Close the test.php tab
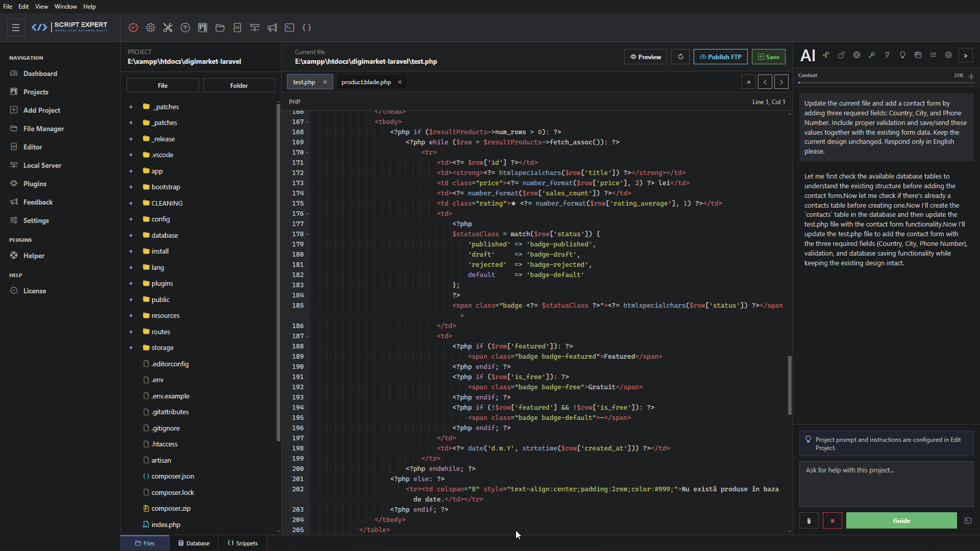This screenshot has height=551, width=980. pyautogui.click(x=325, y=82)
